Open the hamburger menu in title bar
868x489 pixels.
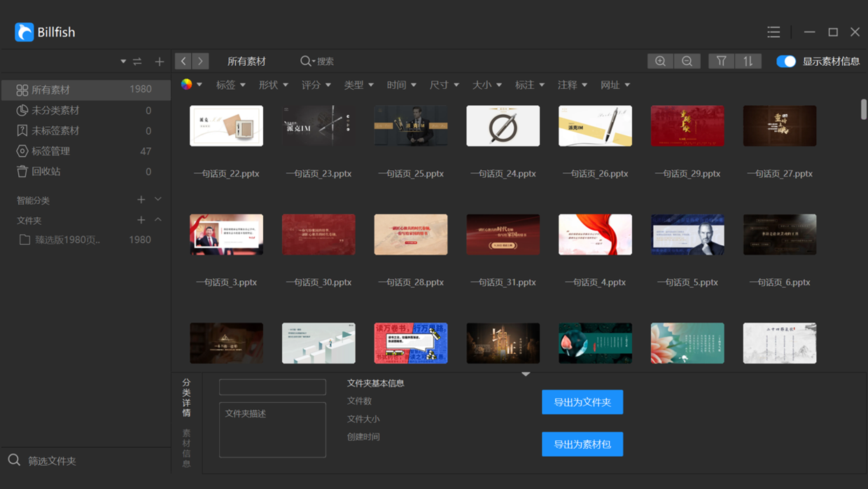[773, 32]
